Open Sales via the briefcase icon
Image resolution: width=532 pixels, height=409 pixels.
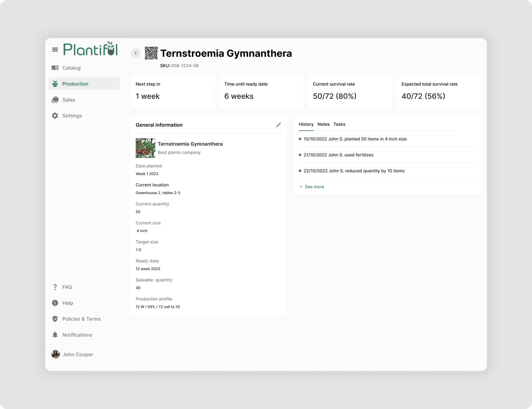pos(55,99)
